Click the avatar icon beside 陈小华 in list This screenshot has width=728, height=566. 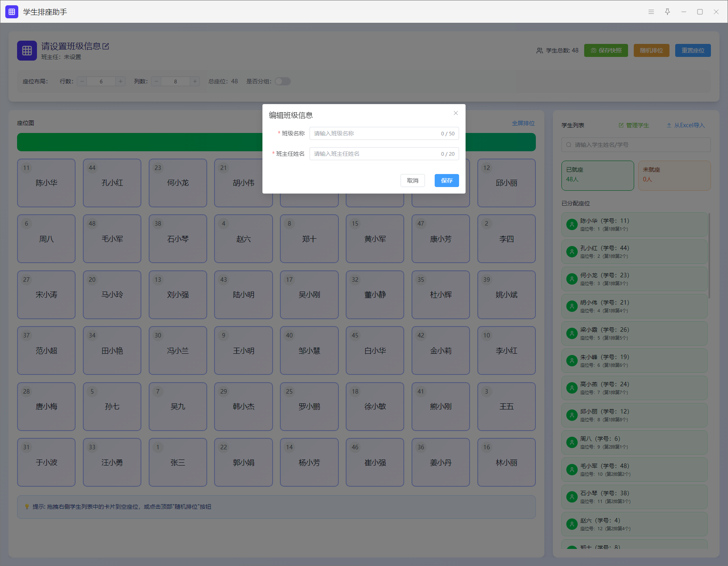572,224
